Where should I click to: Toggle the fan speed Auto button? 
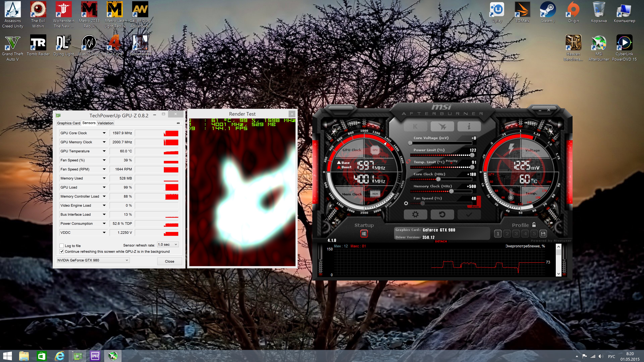475,207
